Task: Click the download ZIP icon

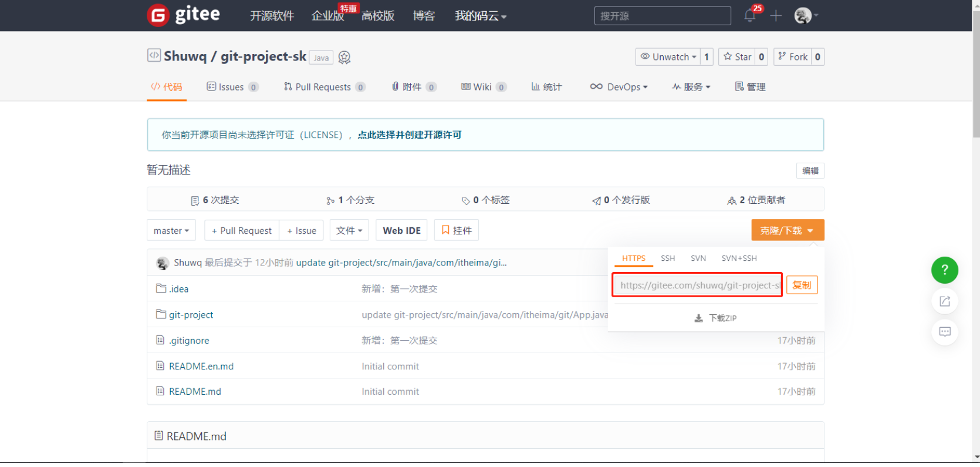Action: (x=698, y=318)
